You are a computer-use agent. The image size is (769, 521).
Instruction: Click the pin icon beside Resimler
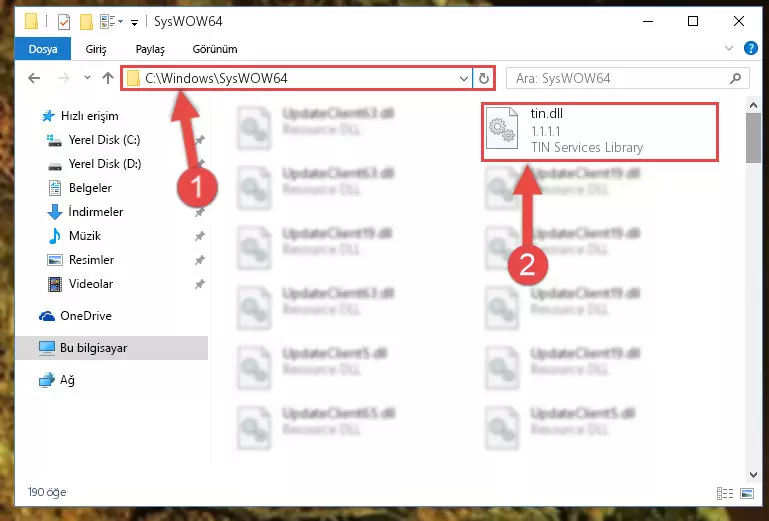pos(200,260)
